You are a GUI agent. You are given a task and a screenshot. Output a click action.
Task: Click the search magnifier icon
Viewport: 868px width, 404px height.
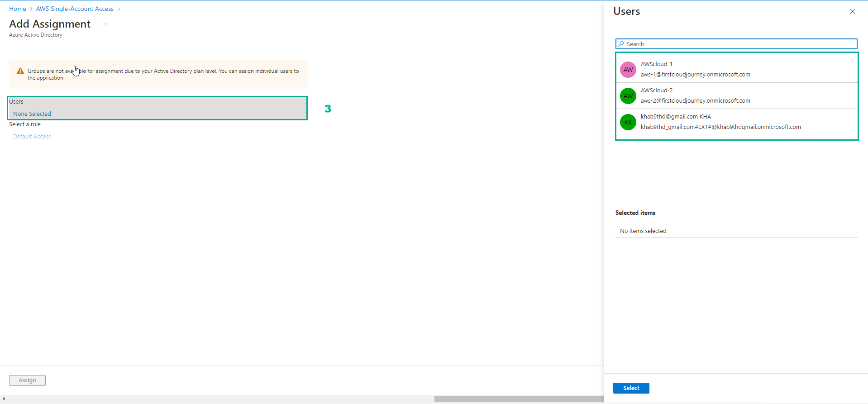tap(621, 44)
